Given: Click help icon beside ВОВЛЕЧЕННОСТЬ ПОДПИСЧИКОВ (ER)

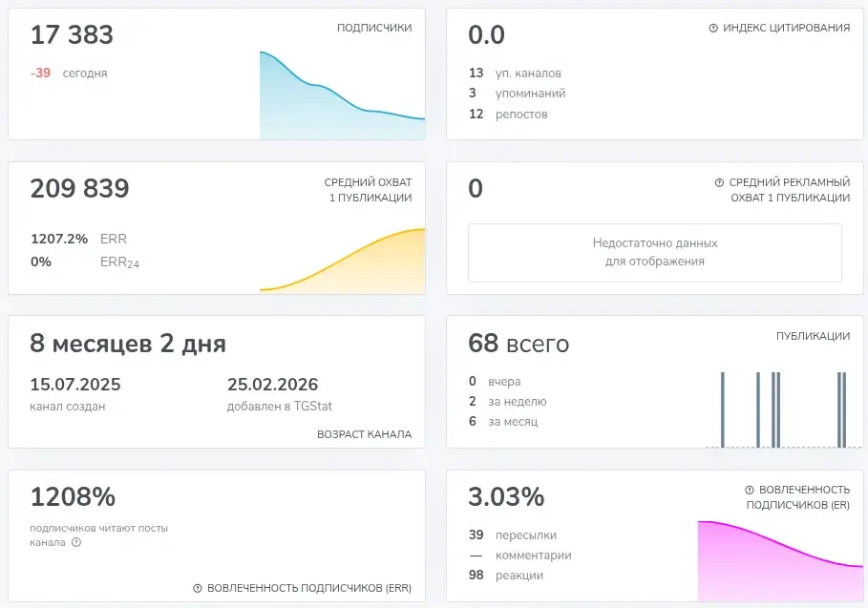Looking at the screenshot, I should tap(749, 490).
